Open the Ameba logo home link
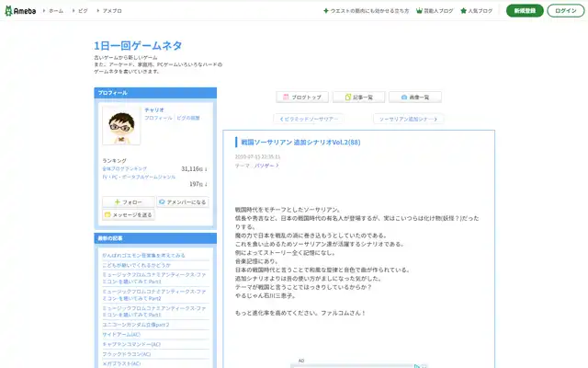 (x=20, y=11)
